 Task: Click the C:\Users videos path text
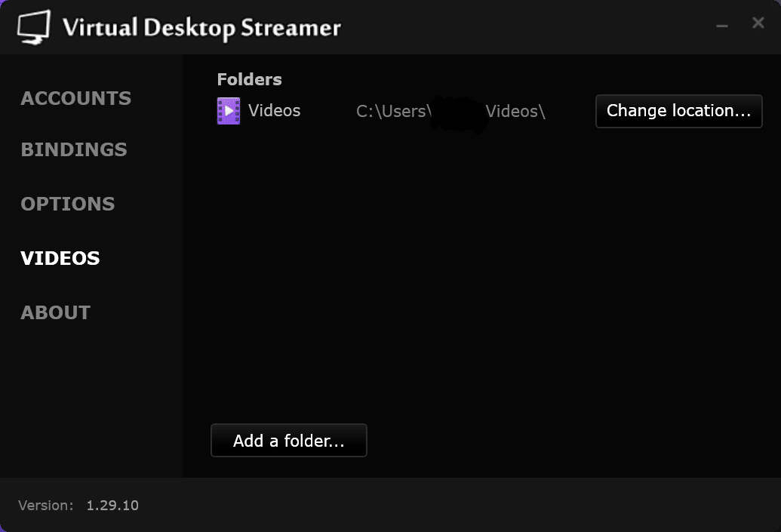click(450, 111)
